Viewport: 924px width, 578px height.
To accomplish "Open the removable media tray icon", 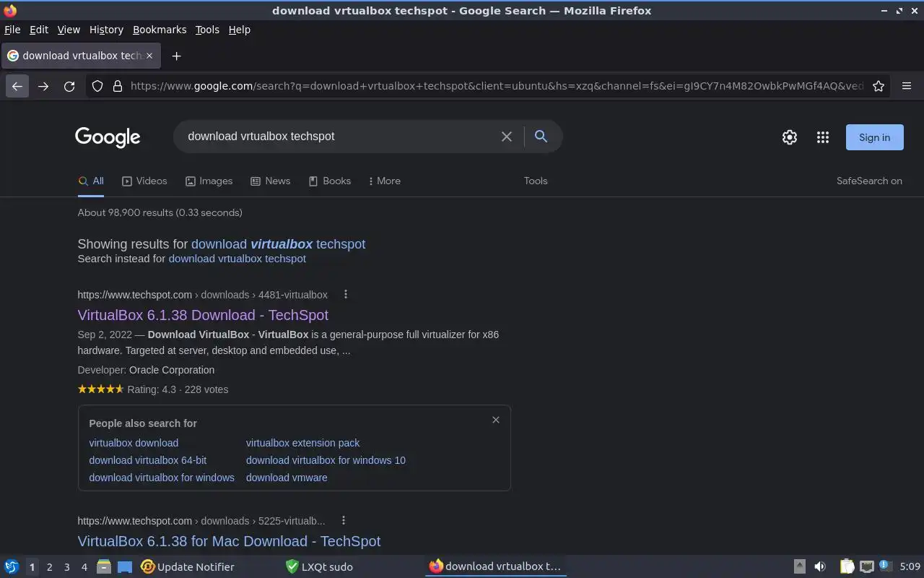I will 799,567.
